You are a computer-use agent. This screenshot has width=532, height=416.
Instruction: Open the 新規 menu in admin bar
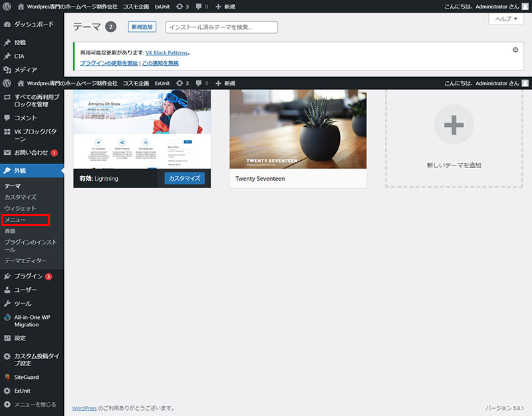point(225,6)
